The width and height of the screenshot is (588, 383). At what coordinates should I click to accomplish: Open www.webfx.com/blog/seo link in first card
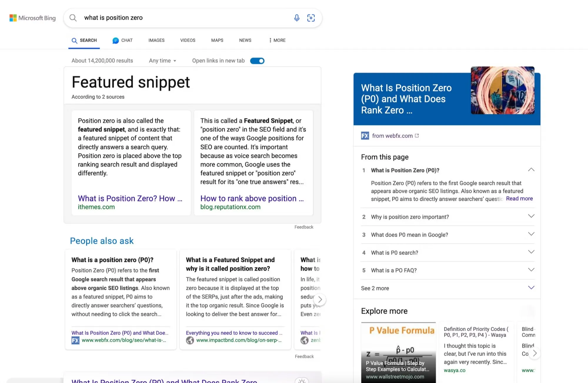(x=124, y=340)
